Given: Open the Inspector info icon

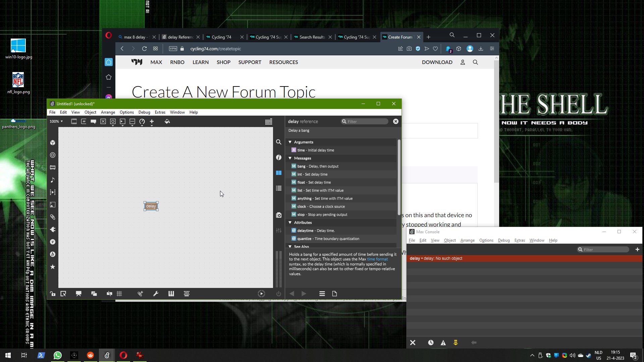Looking at the screenshot, I should pos(278,158).
